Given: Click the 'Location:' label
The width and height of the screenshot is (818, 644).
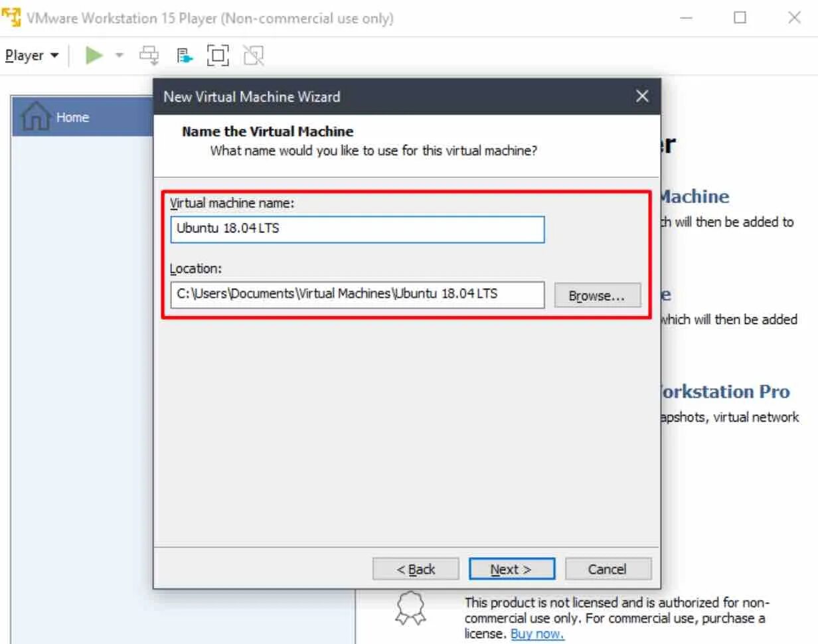Looking at the screenshot, I should click(x=196, y=269).
